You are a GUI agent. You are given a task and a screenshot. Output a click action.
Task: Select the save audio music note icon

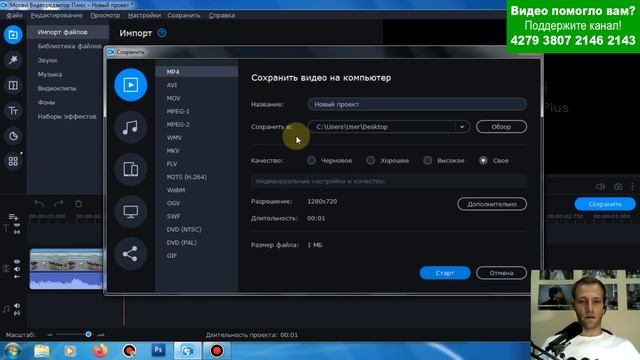(131, 127)
